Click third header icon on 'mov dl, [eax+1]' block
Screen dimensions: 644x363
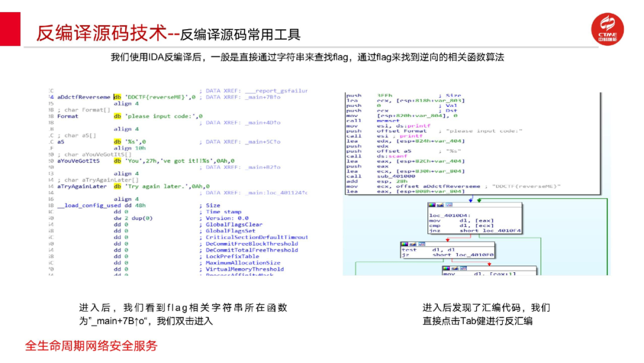pos(463,269)
